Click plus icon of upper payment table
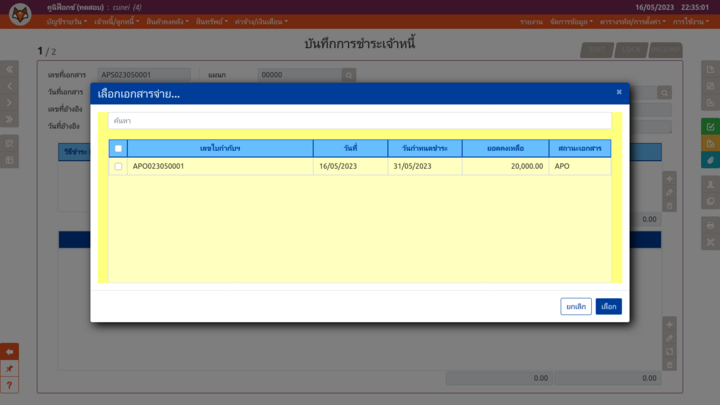 click(x=669, y=179)
